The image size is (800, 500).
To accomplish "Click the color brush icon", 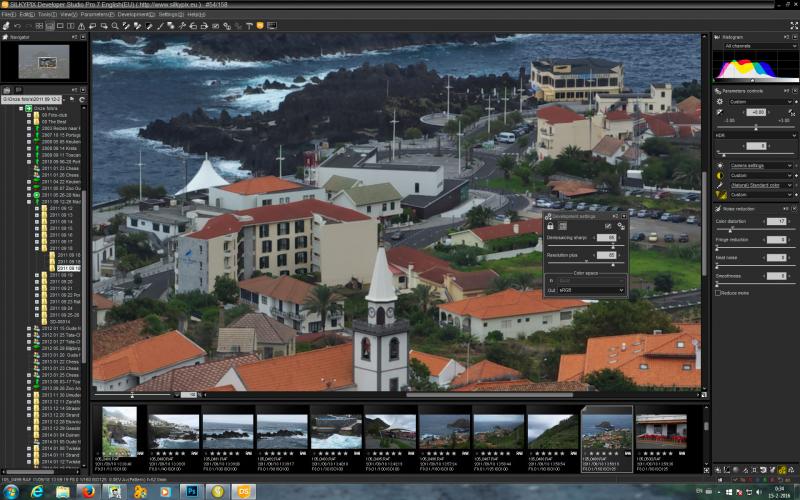I will point(720,185).
